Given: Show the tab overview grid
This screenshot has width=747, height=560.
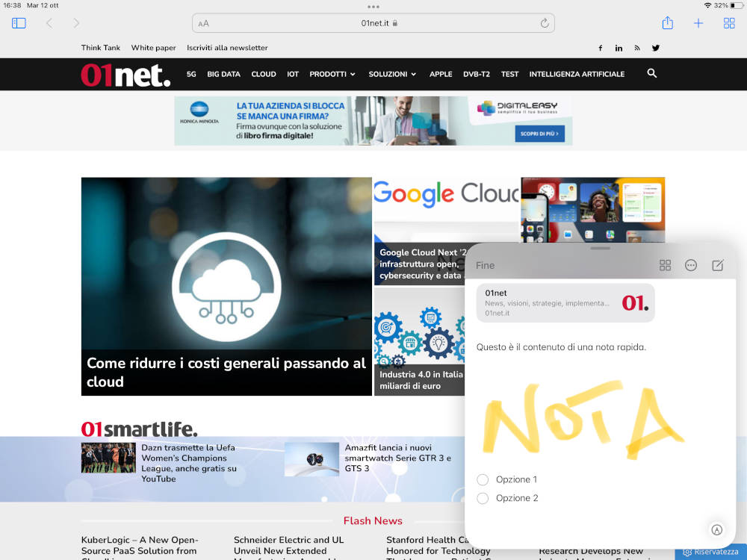Looking at the screenshot, I should click(x=729, y=23).
